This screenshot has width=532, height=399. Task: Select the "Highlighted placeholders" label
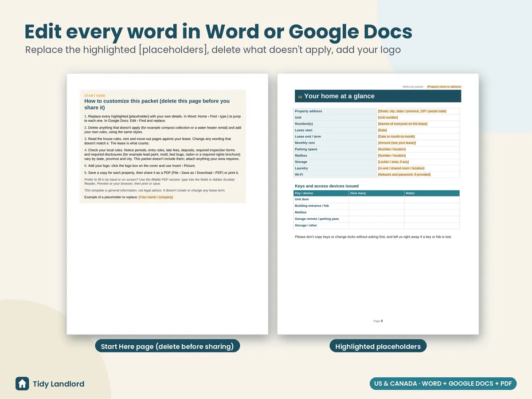pyautogui.click(x=378, y=346)
